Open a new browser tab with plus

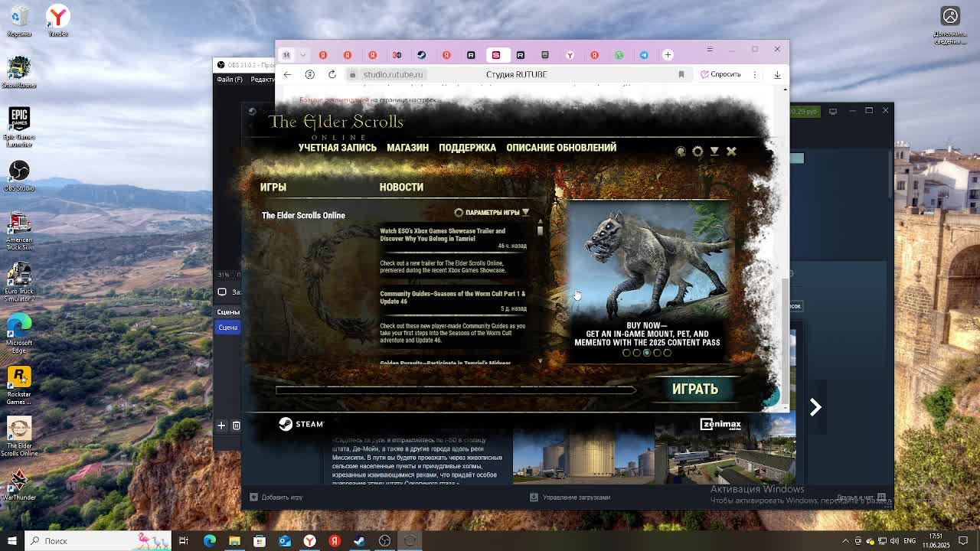click(668, 55)
